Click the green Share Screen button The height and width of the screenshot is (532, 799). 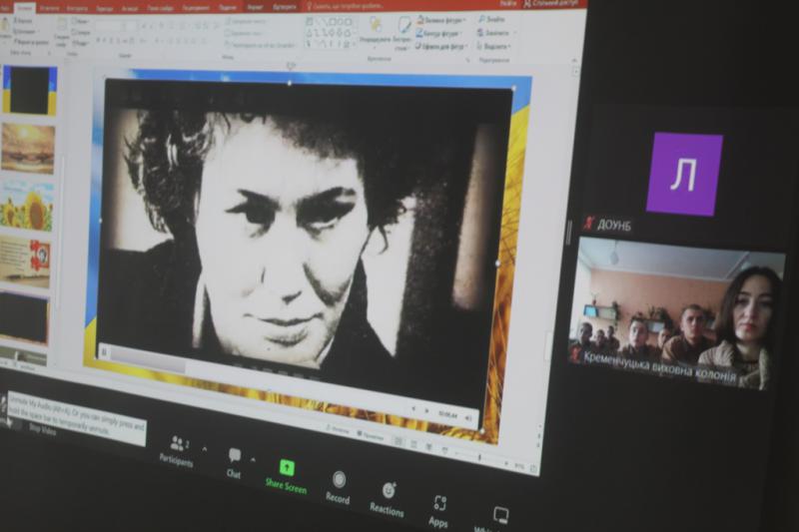pyautogui.click(x=286, y=476)
